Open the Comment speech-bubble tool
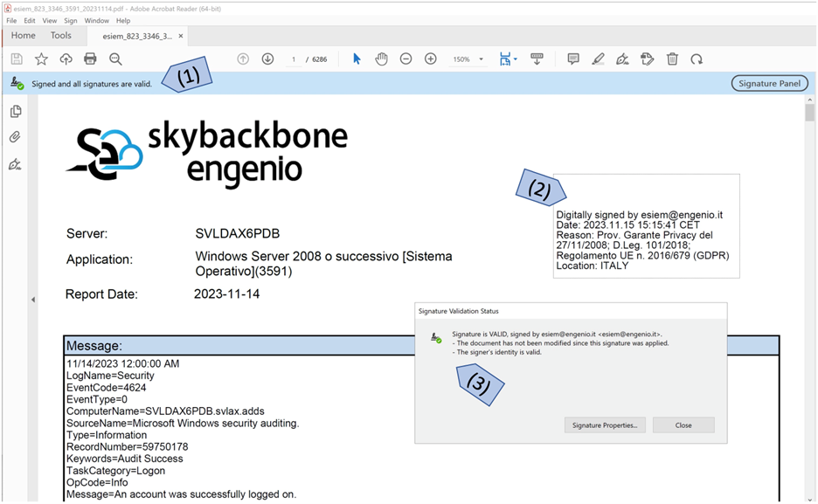 572,59
